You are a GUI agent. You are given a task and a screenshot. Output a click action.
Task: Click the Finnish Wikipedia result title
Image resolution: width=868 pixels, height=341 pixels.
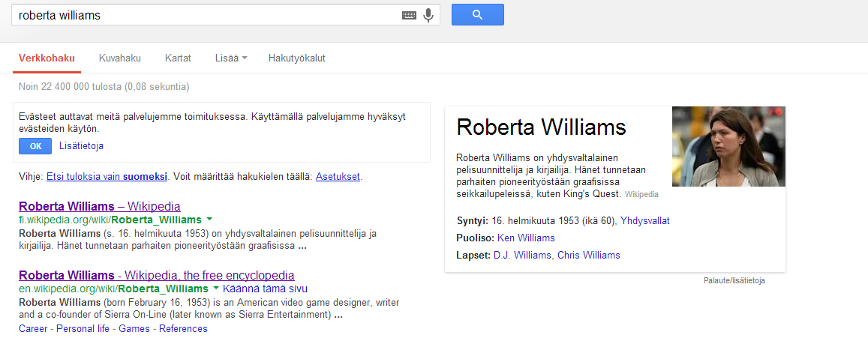click(99, 206)
